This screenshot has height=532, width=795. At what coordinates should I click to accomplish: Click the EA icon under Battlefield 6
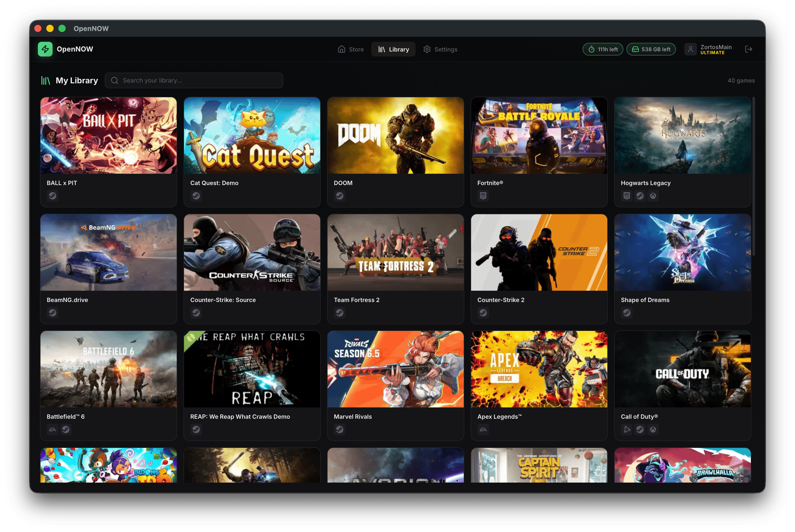click(53, 429)
